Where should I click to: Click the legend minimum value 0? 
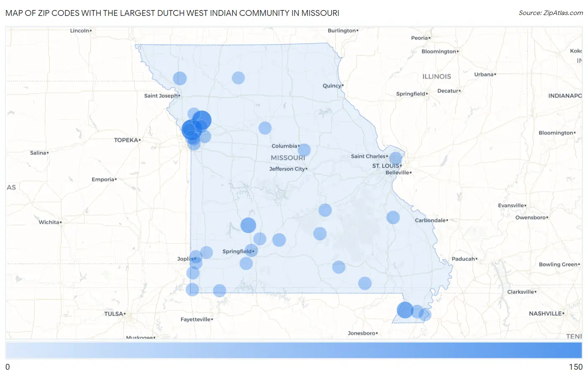click(x=8, y=367)
